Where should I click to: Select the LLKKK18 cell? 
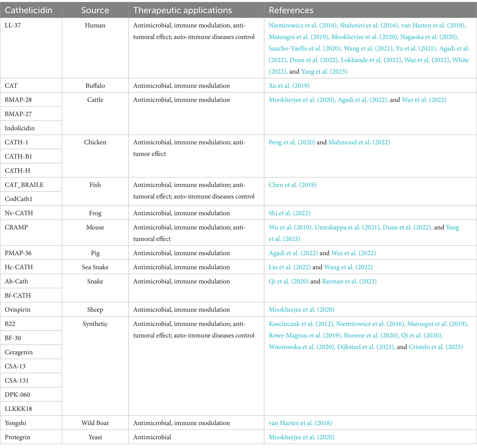(31, 408)
